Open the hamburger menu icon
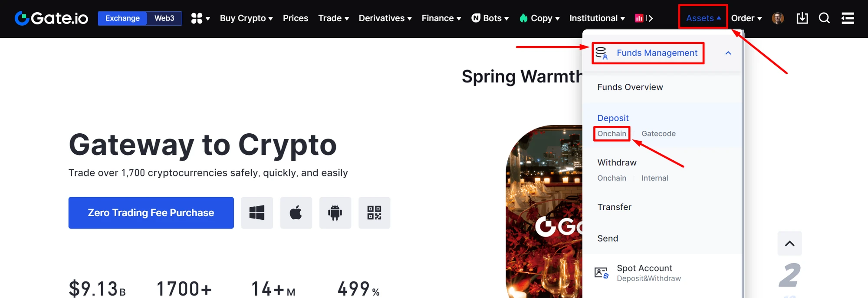This screenshot has width=868, height=298. tap(848, 18)
